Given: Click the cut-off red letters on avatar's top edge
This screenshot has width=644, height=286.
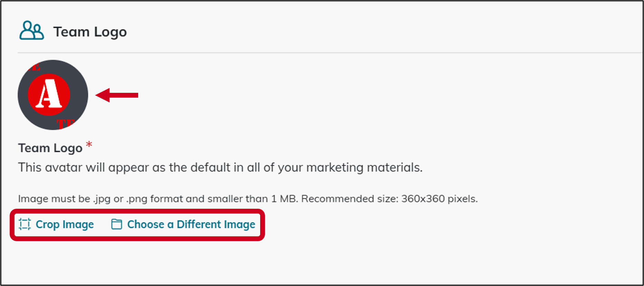Looking at the screenshot, I should (34, 67).
